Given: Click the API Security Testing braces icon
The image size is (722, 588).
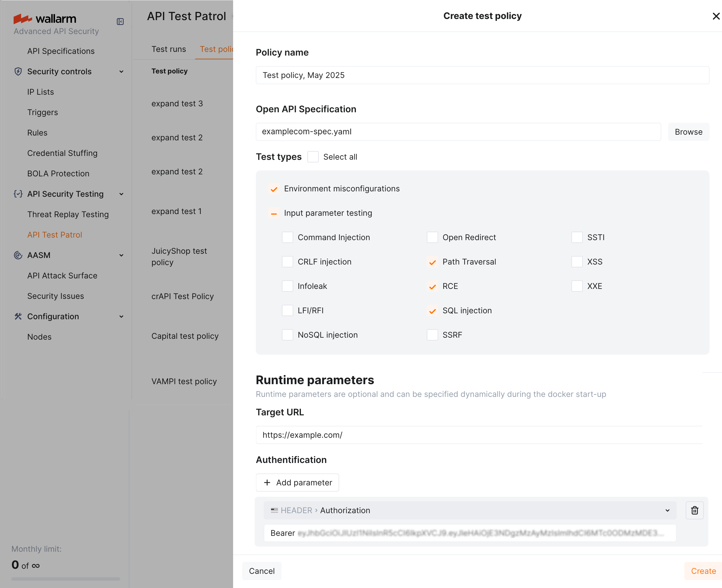Looking at the screenshot, I should [18, 194].
